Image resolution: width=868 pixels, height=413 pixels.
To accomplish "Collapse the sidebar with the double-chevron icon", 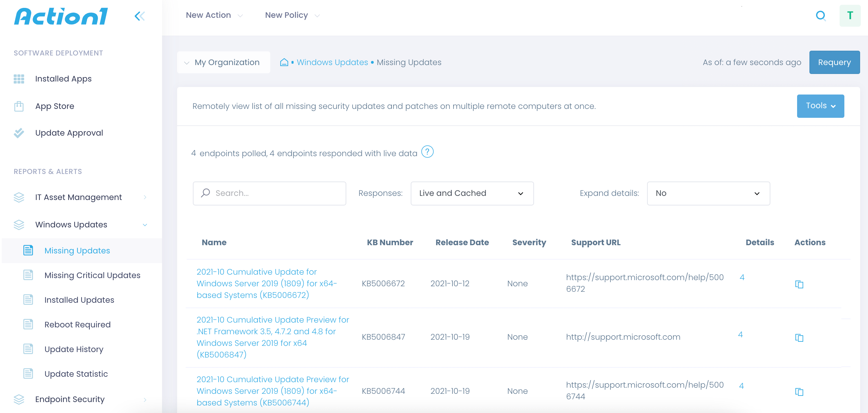I will pyautogui.click(x=139, y=15).
